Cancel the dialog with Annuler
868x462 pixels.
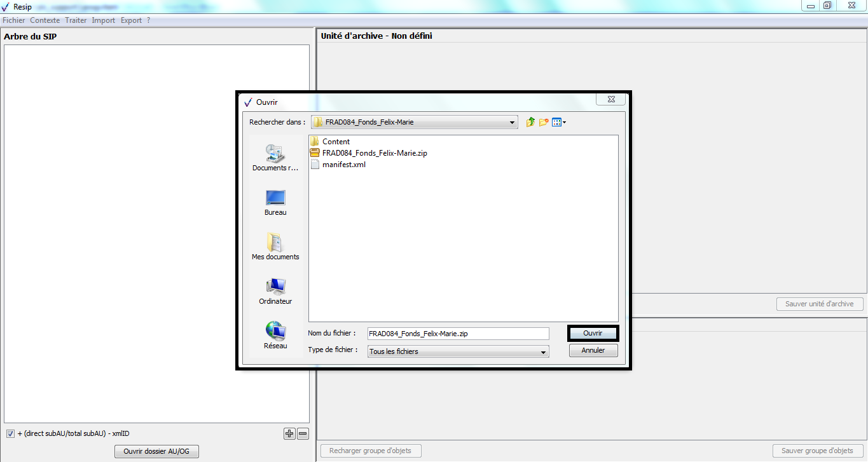593,350
